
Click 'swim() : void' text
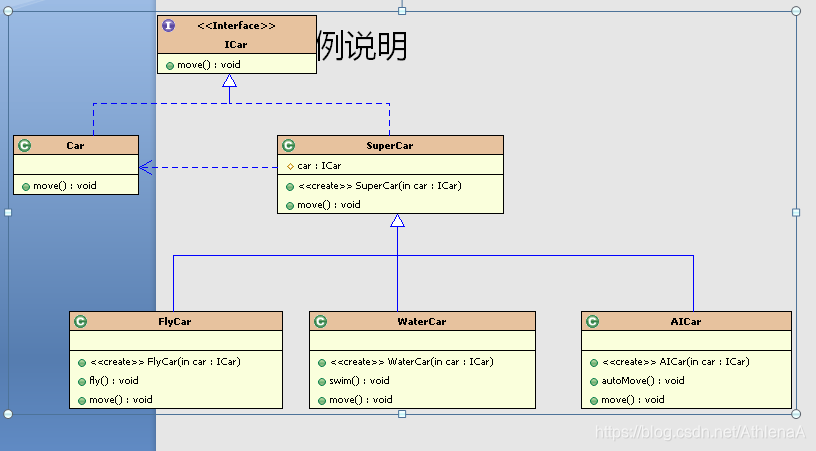[x=359, y=381]
